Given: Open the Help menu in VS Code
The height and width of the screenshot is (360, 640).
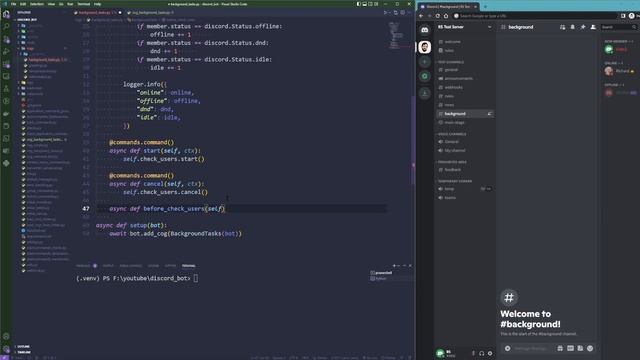Looking at the screenshot, I should (x=98, y=4).
